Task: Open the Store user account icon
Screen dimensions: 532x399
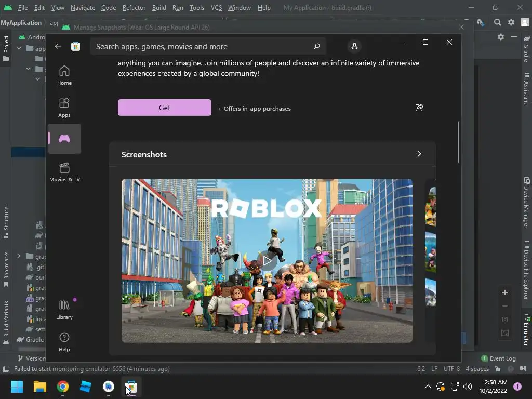Action: pyautogui.click(x=354, y=46)
